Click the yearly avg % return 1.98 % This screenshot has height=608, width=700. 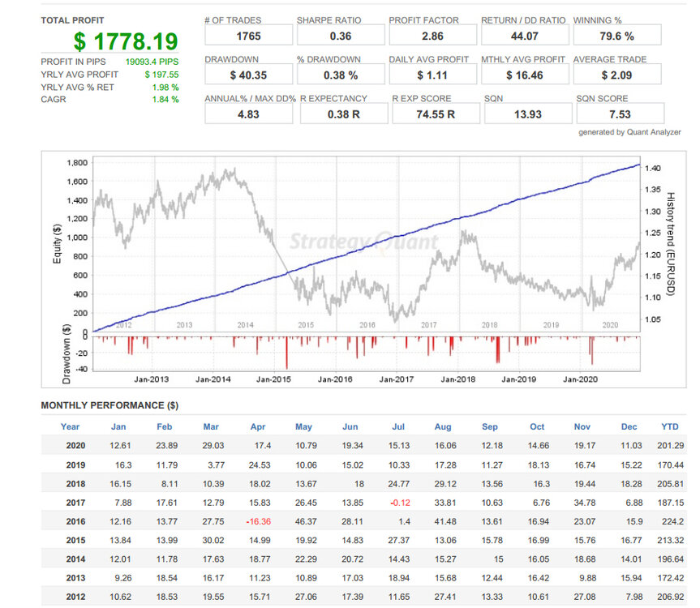[165, 87]
